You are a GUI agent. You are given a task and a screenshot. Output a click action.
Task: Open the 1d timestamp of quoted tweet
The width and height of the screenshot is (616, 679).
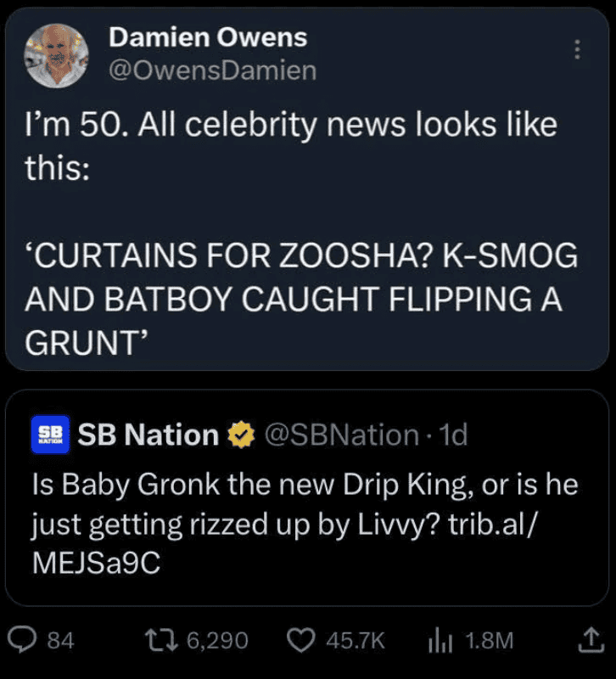coord(455,435)
